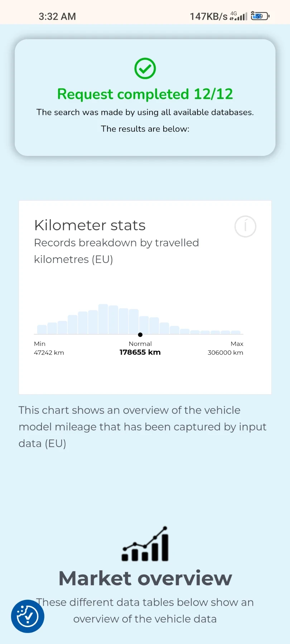This screenshot has width=290, height=644.
Task: Tap the battery indicator in status bar
Action: (260, 16)
